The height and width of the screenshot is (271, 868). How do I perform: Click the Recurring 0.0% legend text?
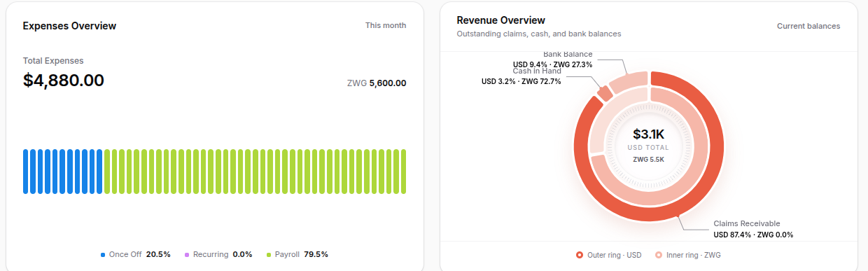[223, 254]
